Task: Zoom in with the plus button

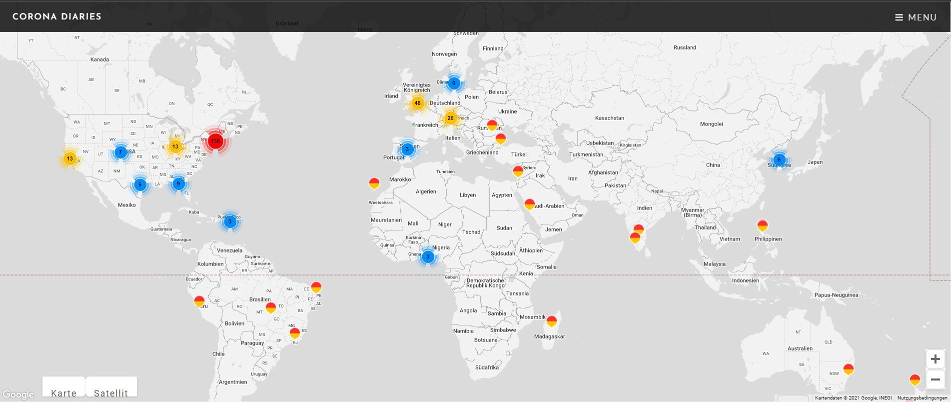Action: [935, 359]
